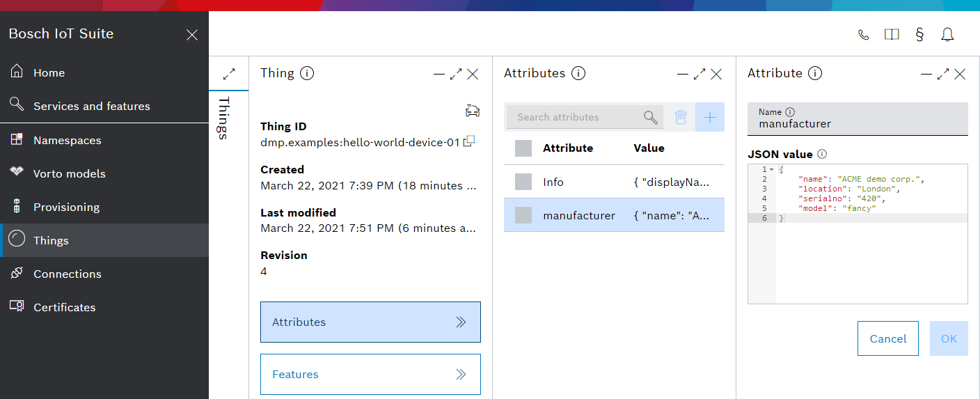Click the Info value cell
Viewport: 980px width, 399px height.
pos(672,182)
